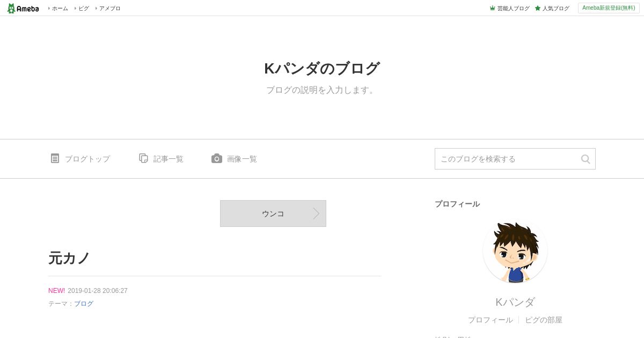Open the ピグ link in the top bar
Image resolution: width=644 pixels, height=338 pixels.
83,9
